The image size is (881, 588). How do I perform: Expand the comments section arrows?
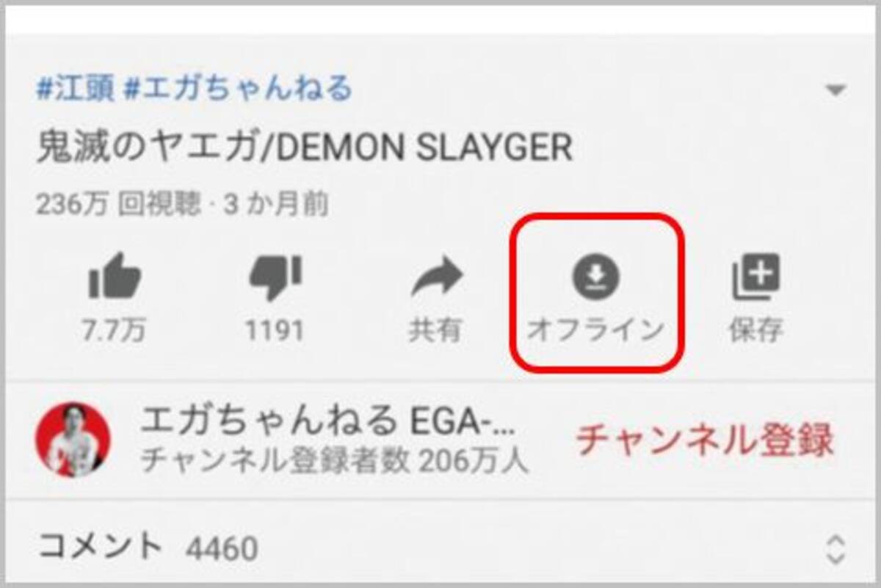pyautogui.click(x=835, y=549)
